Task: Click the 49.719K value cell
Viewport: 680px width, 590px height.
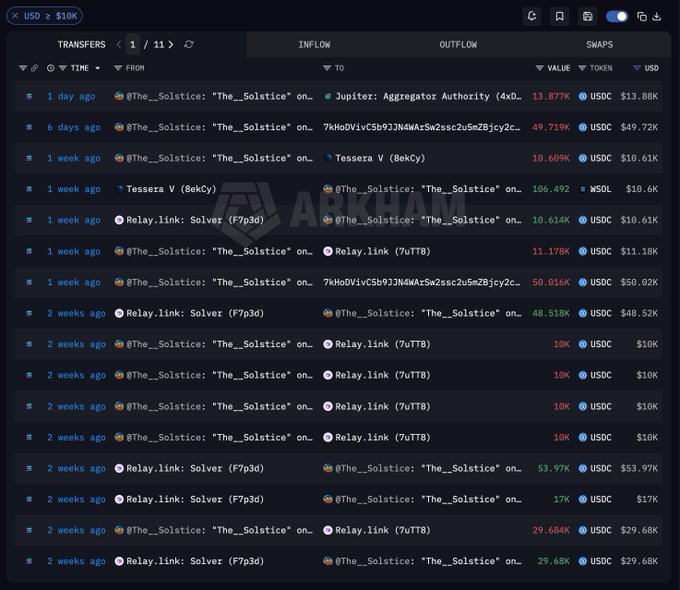Action: [551, 127]
